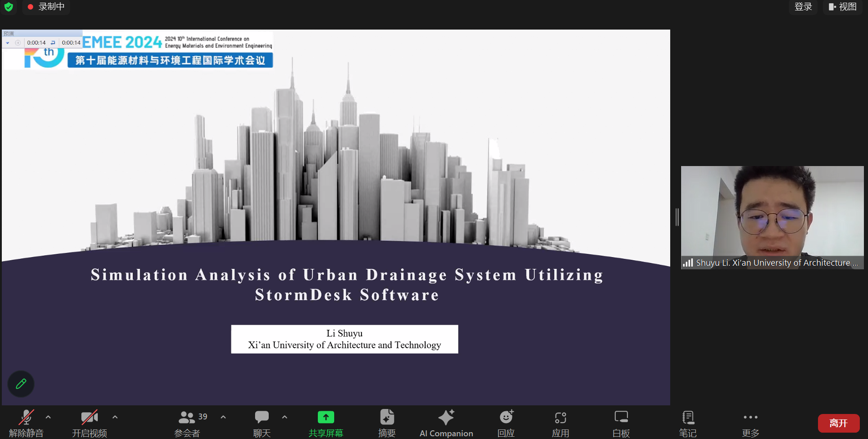Image resolution: width=868 pixels, height=439 pixels.
Task: Click the green encryption shield icon
Action: click(x=8, y=7)
